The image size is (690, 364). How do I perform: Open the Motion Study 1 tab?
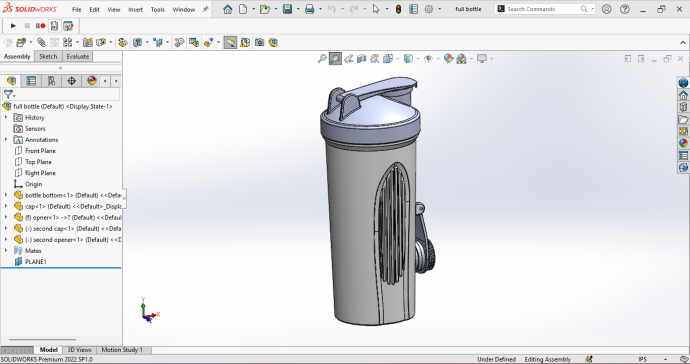(122, 350)
